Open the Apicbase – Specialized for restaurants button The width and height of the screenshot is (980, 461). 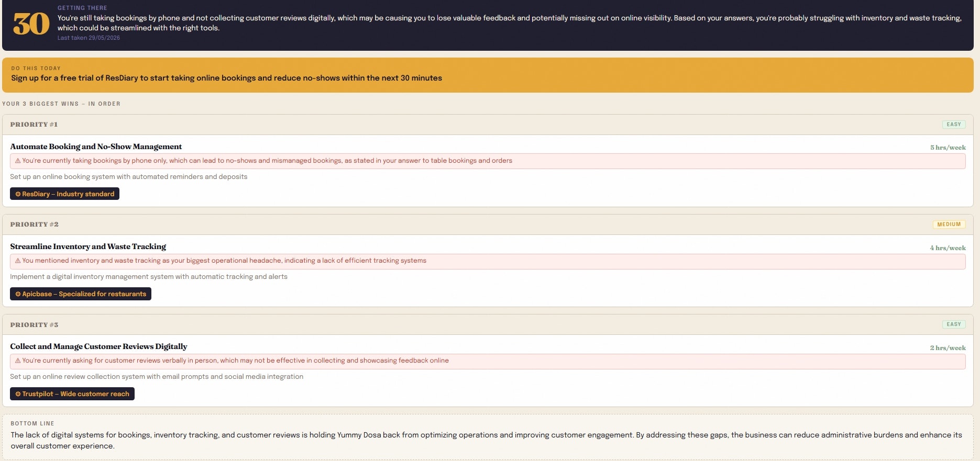pos(81,294)
